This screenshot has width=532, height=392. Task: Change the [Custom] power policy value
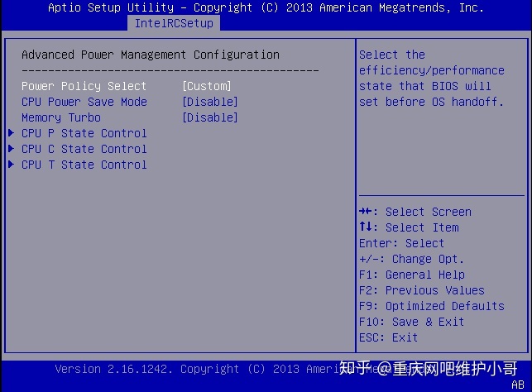[207, 86]
